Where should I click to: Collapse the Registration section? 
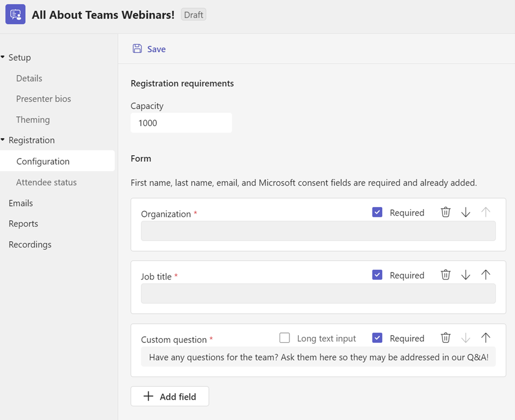click(x=3, y=140)
